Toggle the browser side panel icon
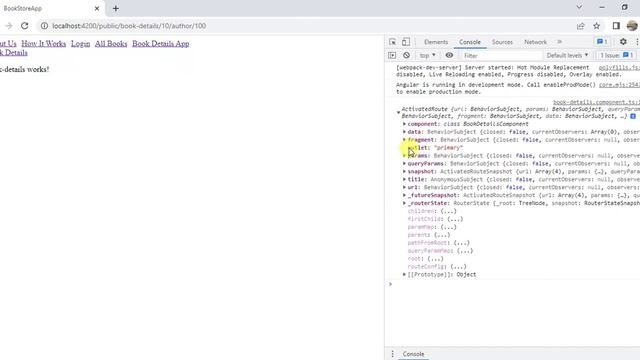Image resolution: width=640 pixels, height=360 pixels. tap(616, 26)
